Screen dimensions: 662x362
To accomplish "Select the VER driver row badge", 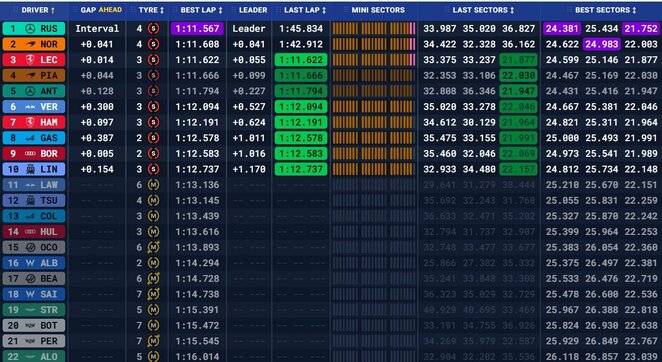I will pyautogui.click(x=34, y=107).
